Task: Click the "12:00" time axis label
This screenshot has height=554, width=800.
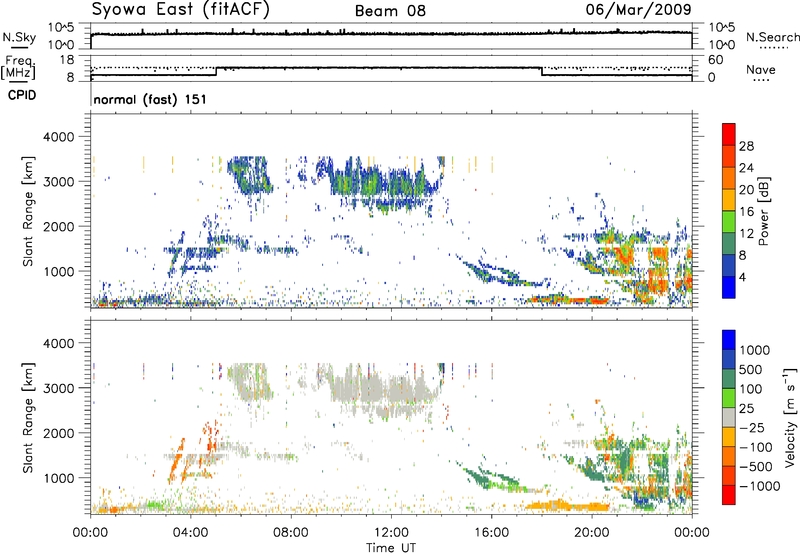Action: tap(391, 533)
